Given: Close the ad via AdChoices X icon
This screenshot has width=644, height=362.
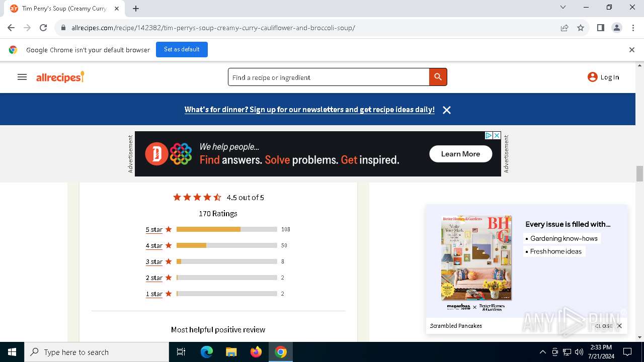Looking at the screenshot, I should [x=497, y=136].
